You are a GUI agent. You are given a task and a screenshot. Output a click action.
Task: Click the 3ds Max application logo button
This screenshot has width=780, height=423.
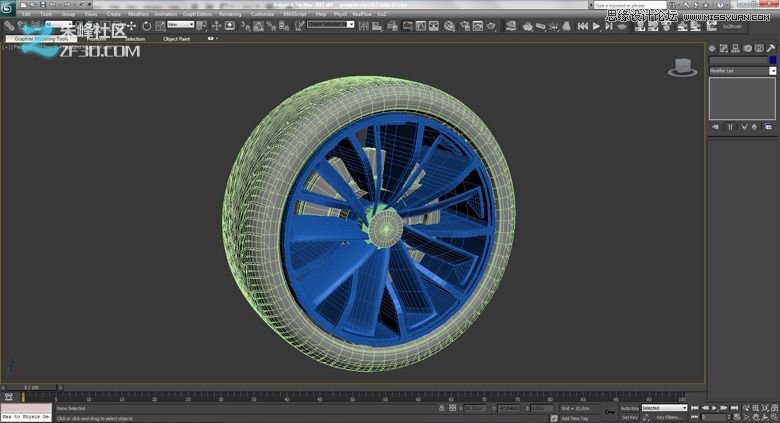8,8
